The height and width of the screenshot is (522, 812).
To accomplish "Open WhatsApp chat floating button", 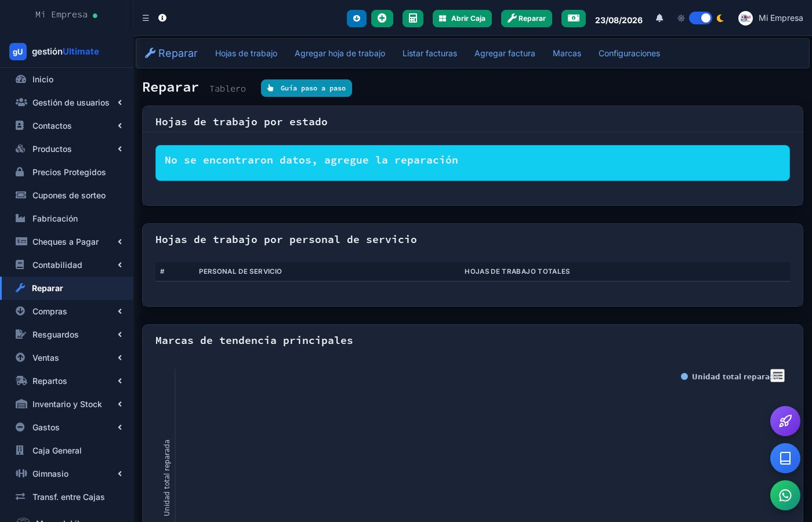I will [785, 495].
